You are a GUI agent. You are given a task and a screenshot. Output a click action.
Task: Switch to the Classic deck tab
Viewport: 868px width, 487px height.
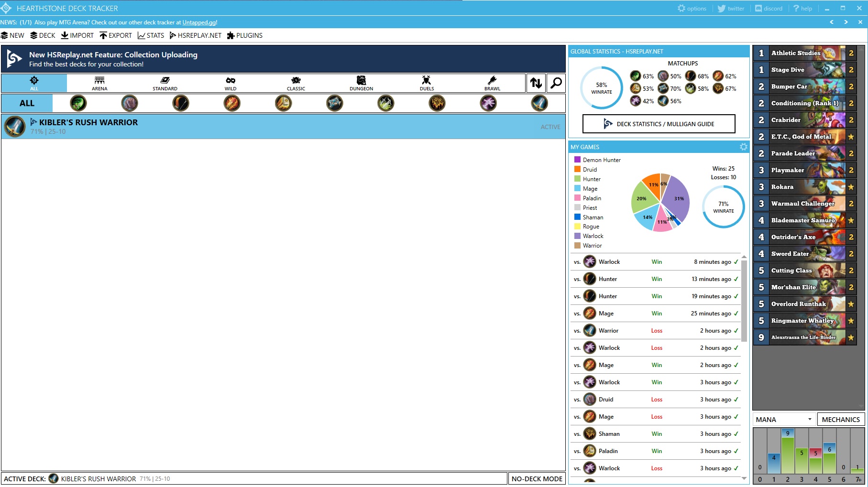(296, 83)
